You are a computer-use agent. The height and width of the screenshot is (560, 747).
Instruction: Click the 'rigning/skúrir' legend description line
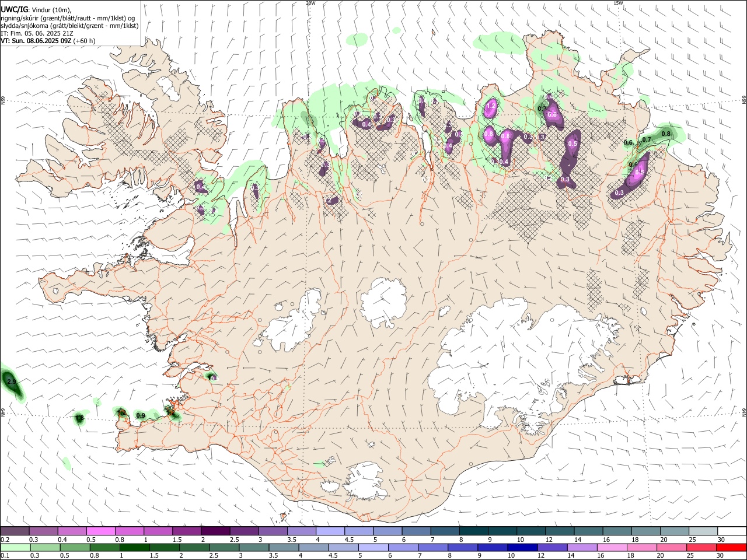tap(68, 17)
